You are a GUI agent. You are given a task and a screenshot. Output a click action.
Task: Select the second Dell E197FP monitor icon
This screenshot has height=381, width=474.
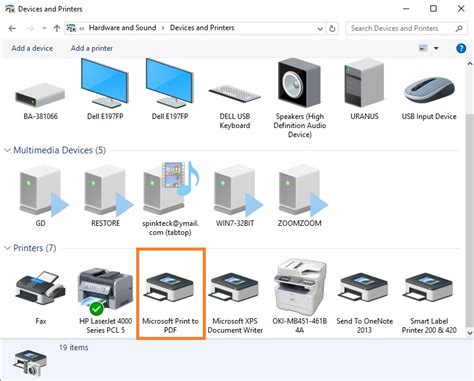[170, 83]
